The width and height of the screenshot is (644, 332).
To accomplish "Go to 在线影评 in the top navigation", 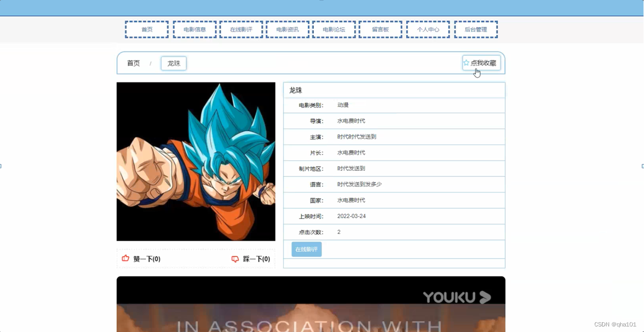I will [x=241, y=29].
